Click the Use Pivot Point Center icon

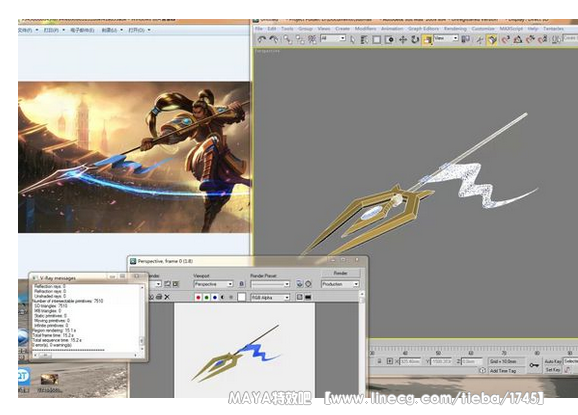[x=466, y=39]
